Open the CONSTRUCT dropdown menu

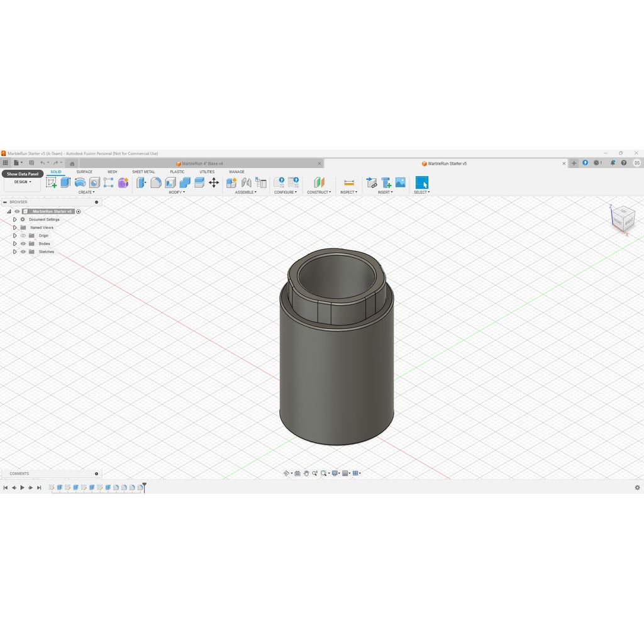[x=319, y=192]
